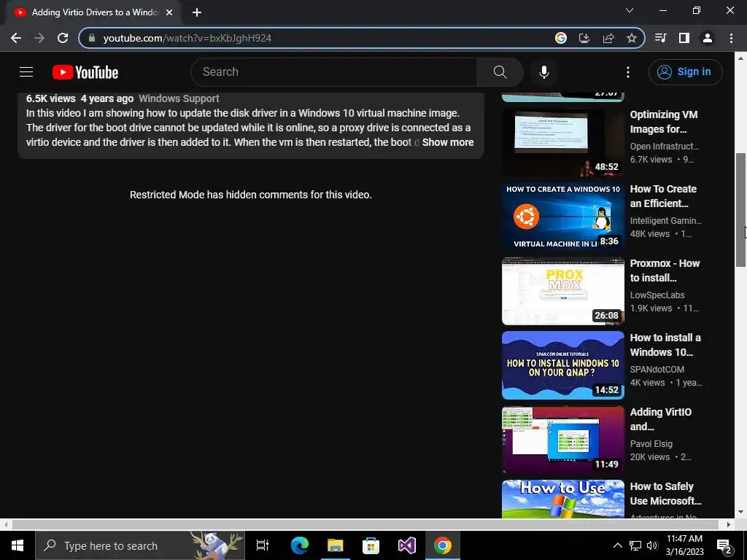The width and height of the screenshot is (747, 560).
Task: Start voice search with the microphone
Action: pyautogui.click(x=544, y=72)
